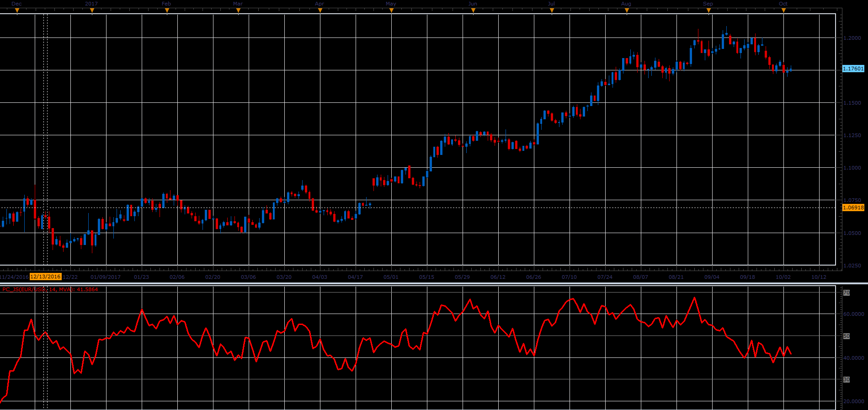Click the 1.1000 price axis label
Viewport: 868px width, 410px height.
(x=852, y=168)
